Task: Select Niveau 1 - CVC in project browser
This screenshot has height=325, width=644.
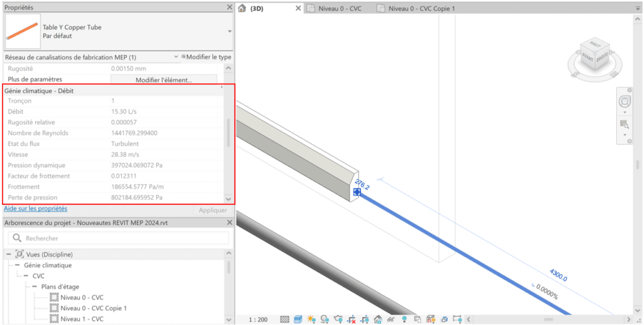Action: [x=82, y=319]
